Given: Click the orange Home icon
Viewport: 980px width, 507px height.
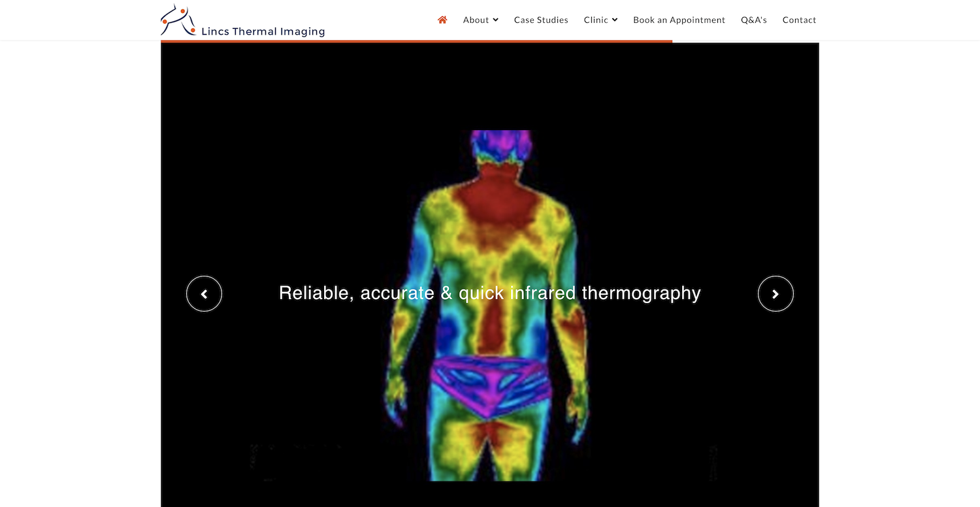Looking at the screenshot, I should (442, 20).
